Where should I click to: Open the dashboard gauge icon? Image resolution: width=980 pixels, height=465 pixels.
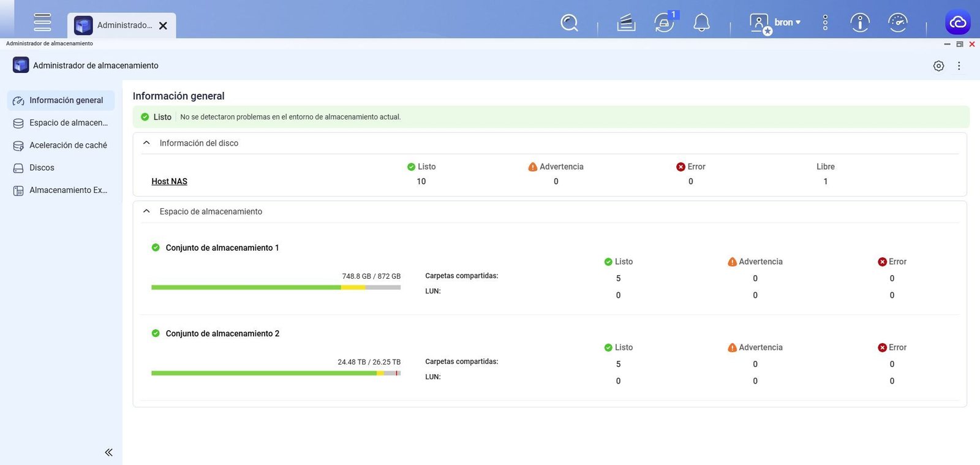pos(897,23)
